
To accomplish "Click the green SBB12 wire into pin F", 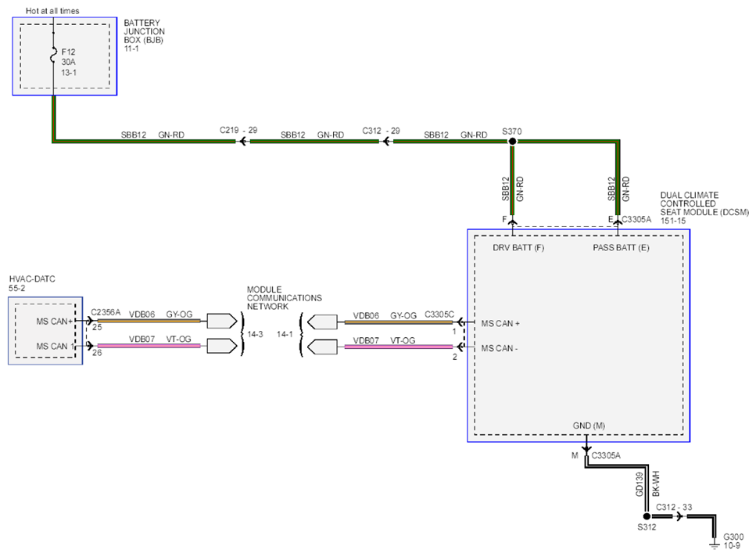I will point(513,180).
